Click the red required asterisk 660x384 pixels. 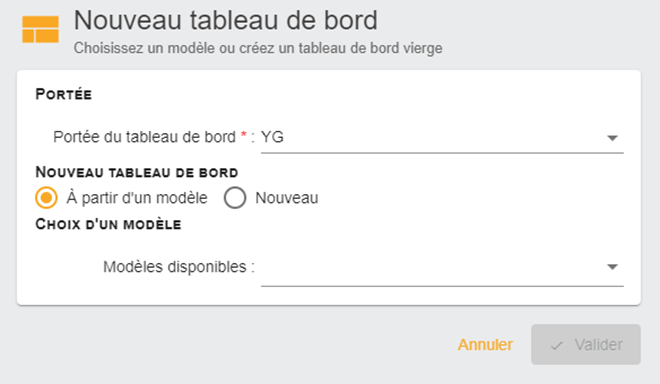pos(243,135)
